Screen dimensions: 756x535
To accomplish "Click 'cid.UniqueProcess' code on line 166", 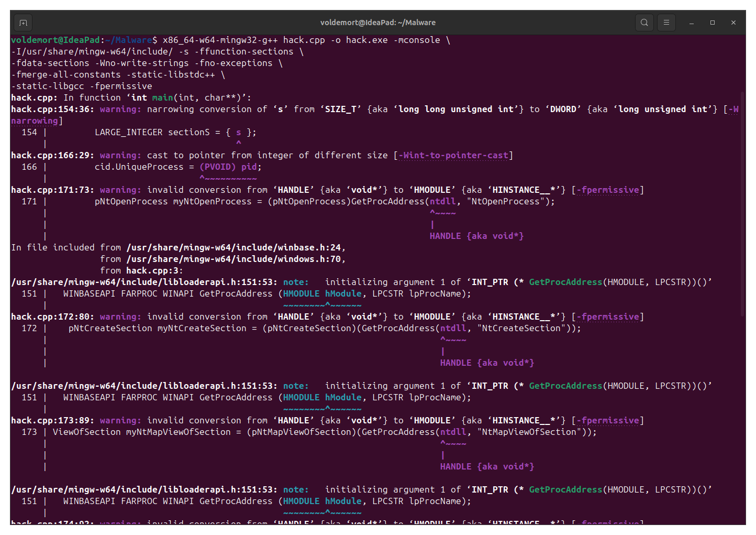I will pos(139,167).
